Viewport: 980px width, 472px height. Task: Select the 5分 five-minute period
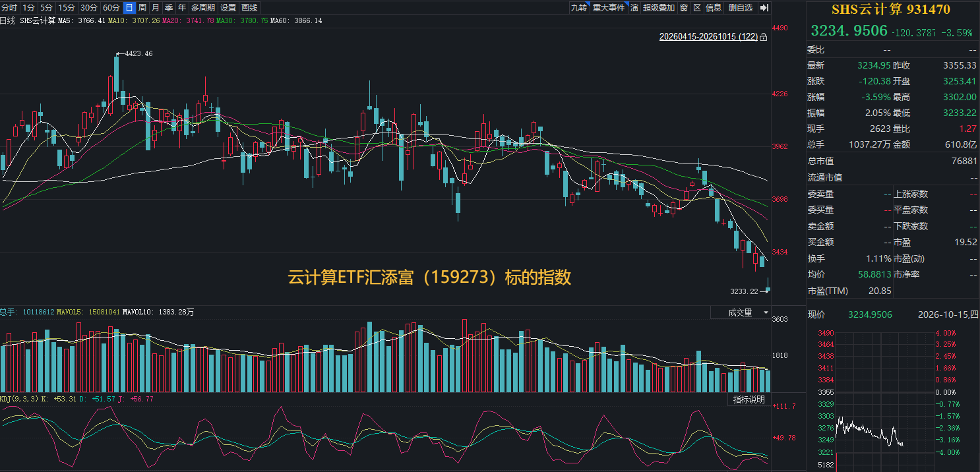pyautogui.click(x=46, y=8)
